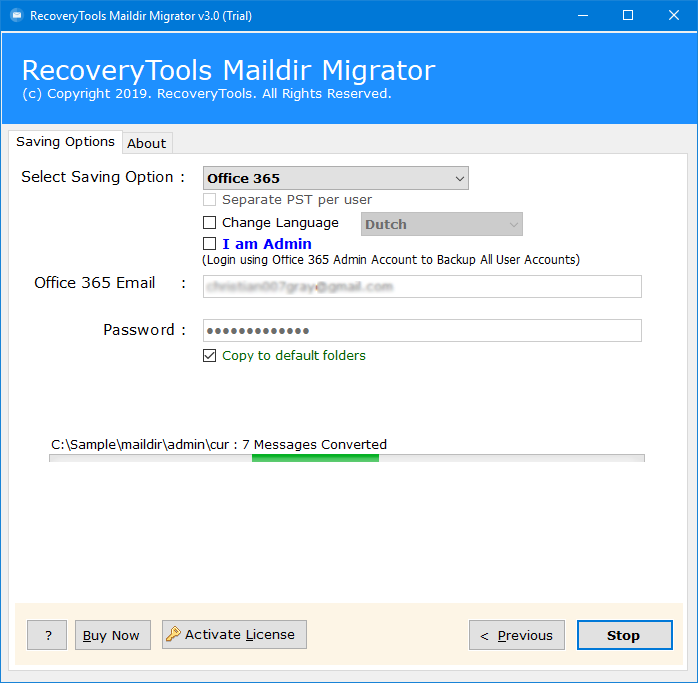Click the green conversion progress bar

(x=315, y=458)
